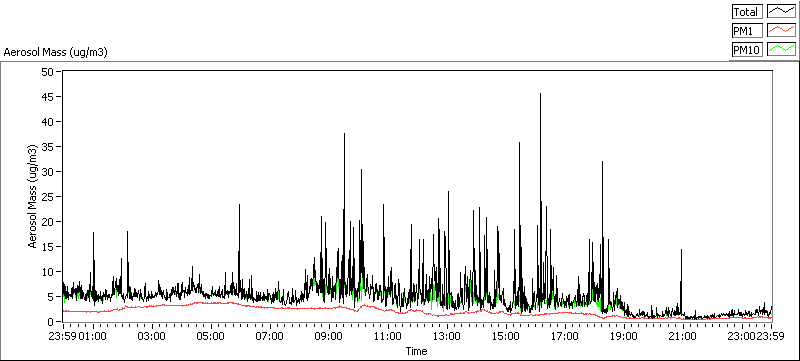Viewport: 800px width, 361px height.
Task: Click the vertical 'Aerosol Mass (ug/m3)' axis label
Action: [33, 197]
